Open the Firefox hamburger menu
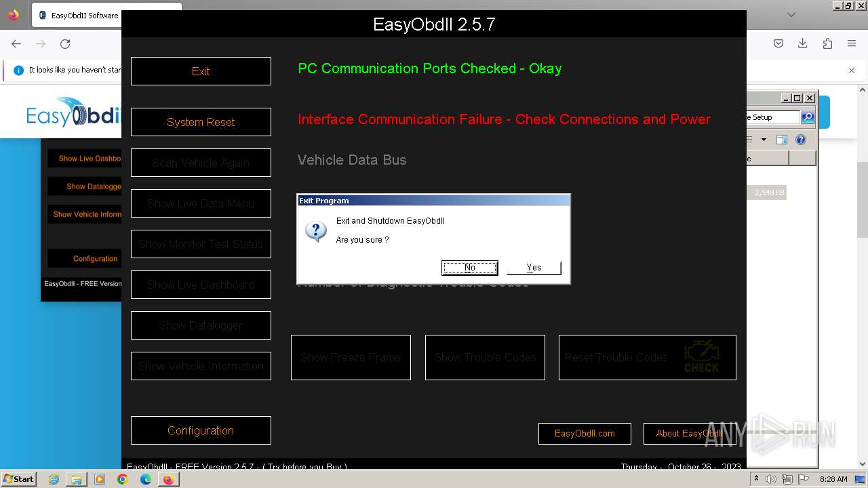 [x=852, y=43]
